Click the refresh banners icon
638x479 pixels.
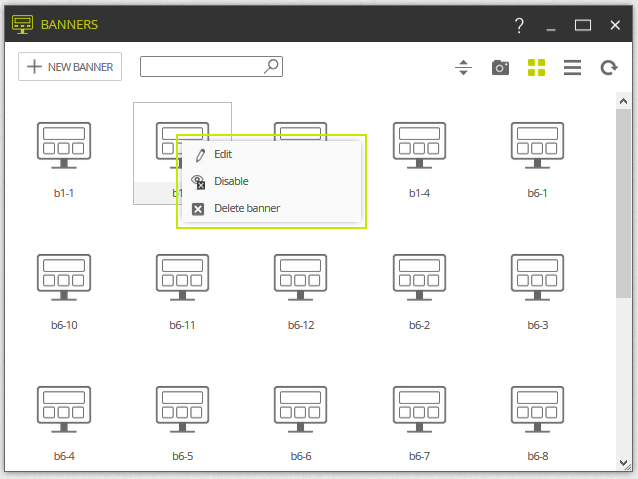609,68
